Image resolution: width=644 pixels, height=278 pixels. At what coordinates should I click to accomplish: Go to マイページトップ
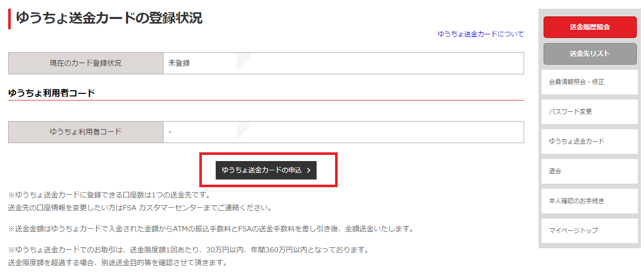[x=590, y=230]
